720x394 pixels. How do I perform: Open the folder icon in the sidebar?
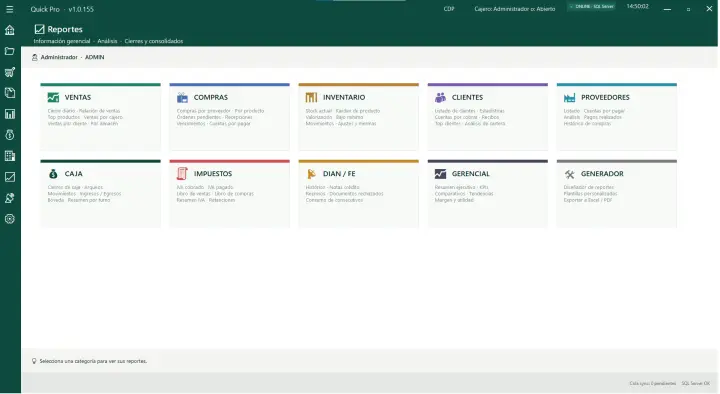(10, 51)
